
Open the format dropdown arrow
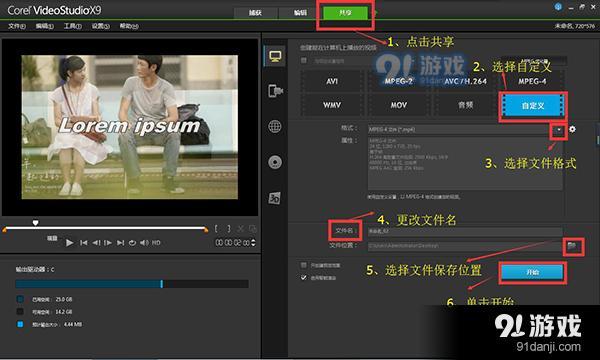point(559,130)
